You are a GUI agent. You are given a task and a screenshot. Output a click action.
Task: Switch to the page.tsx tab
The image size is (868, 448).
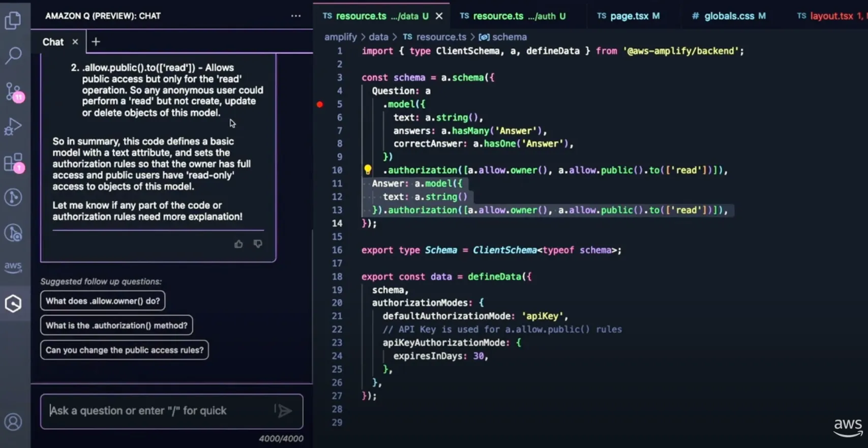tap(628, 16)
